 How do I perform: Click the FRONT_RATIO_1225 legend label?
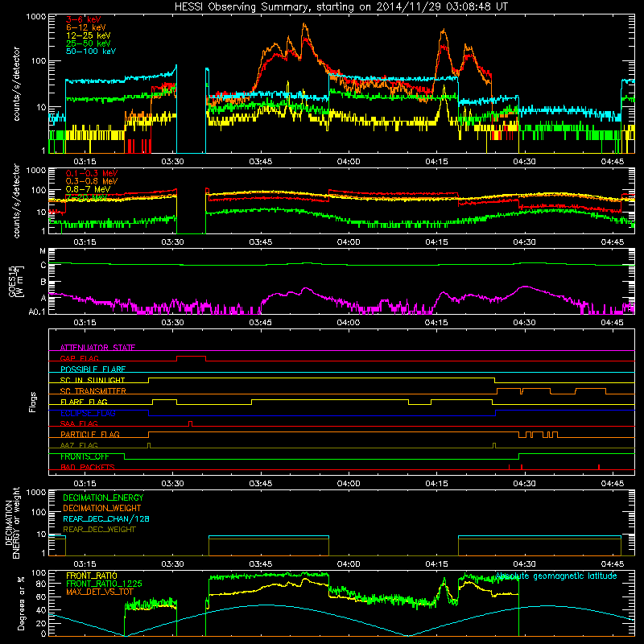tap(104, 583)
